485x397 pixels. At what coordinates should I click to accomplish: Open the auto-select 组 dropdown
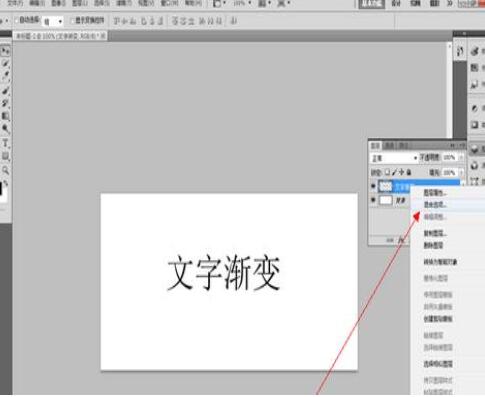(x=53, y=22)
